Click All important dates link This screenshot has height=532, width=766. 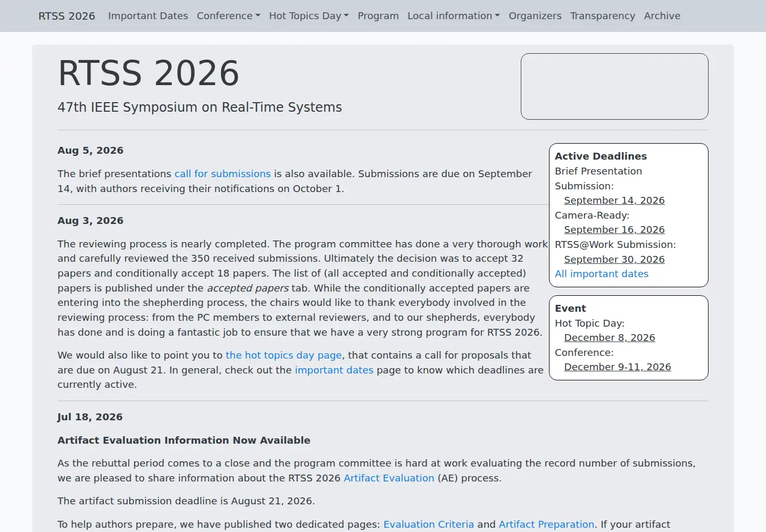[602, 274]
